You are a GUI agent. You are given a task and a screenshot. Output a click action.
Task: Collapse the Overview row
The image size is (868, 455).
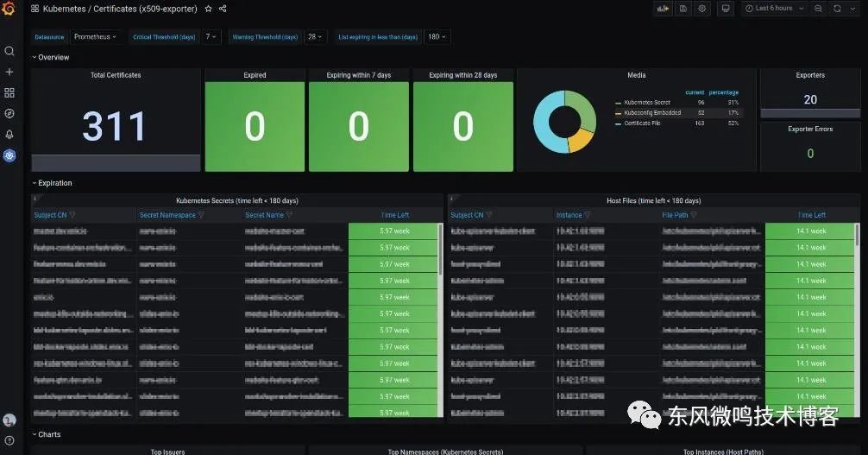[53, 57]
